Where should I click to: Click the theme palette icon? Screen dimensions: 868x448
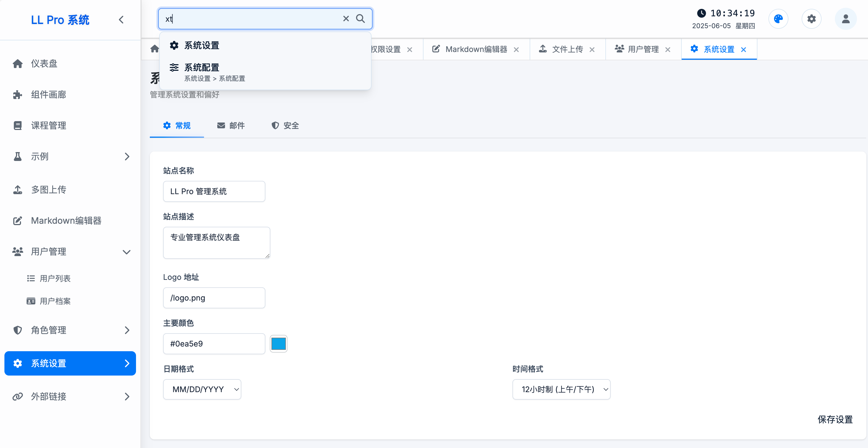tap(778, 19)
